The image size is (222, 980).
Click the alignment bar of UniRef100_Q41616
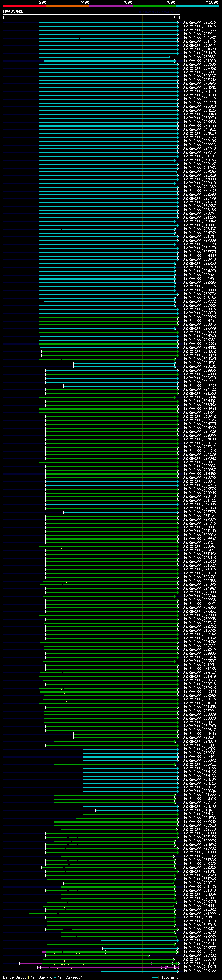coord(110,61)
